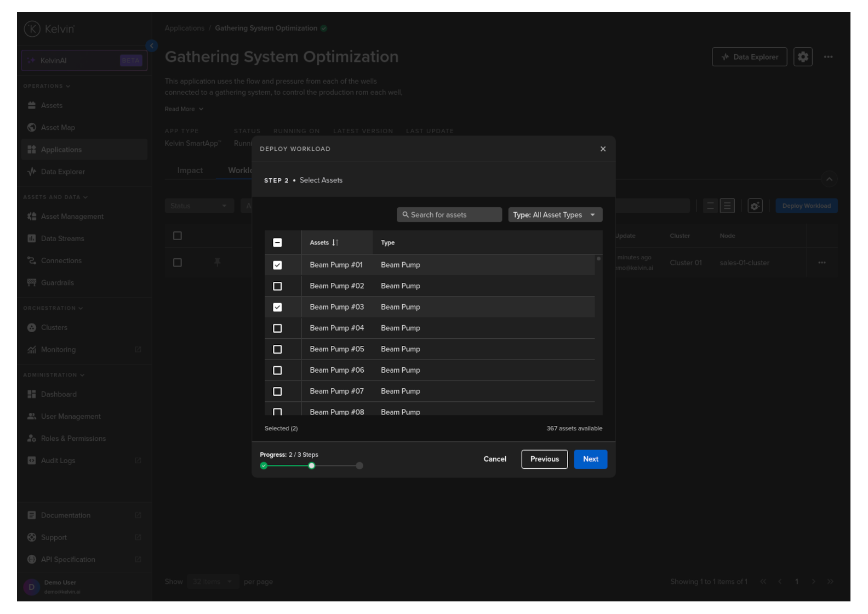Click the Search for assets field

(449, 215)
